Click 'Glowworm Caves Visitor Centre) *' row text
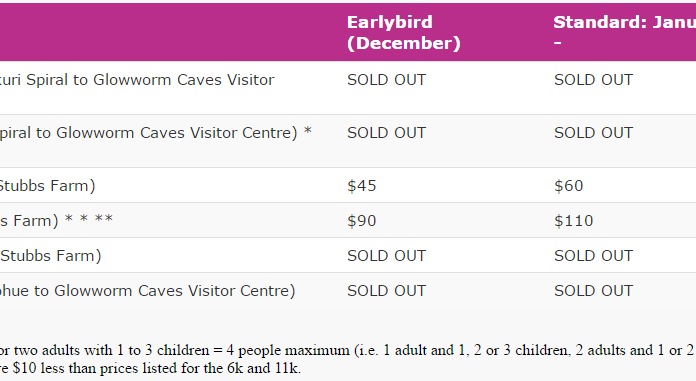This screenshot has height=381, width=696. click(x=184, y=133)
